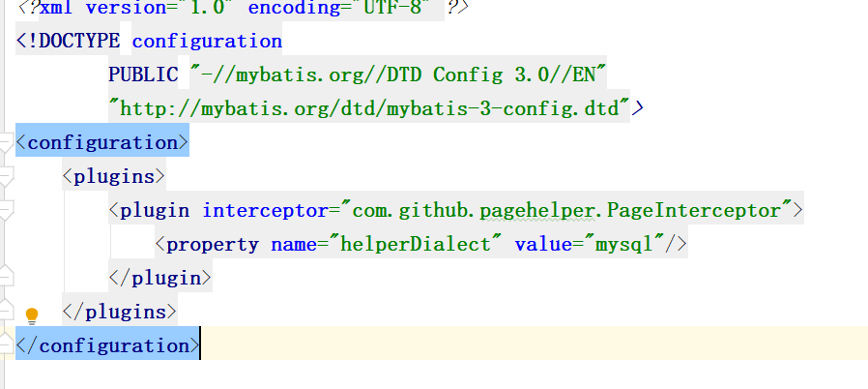Click the 'name' attribute in property tag

[x=294, y=245]
